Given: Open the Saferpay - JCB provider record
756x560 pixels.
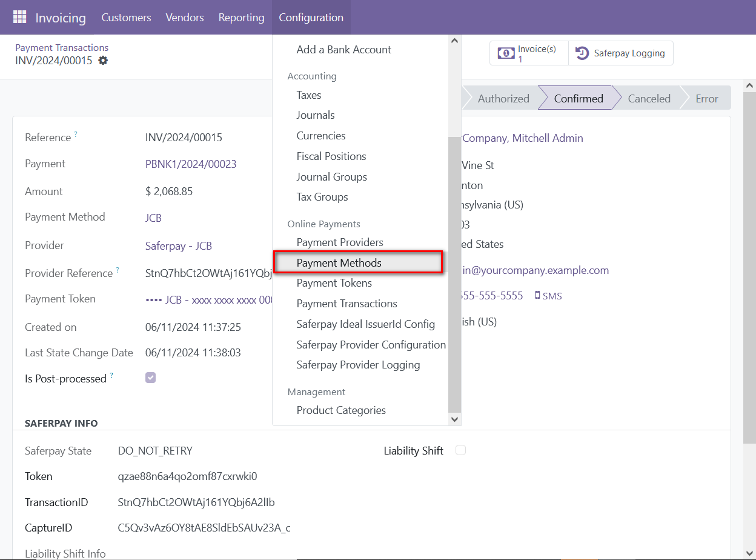Looking at the screenshot, I should 178,245.
